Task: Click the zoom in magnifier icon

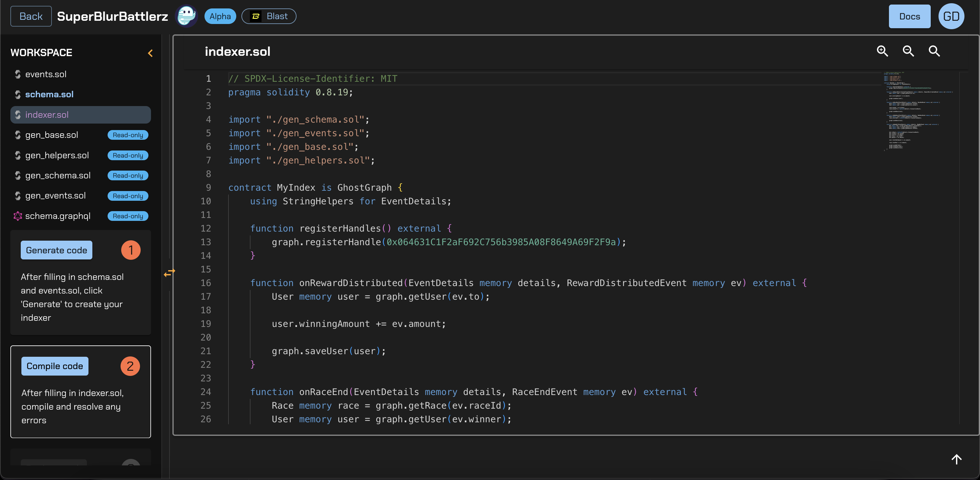Action: (x=882, y=51)
